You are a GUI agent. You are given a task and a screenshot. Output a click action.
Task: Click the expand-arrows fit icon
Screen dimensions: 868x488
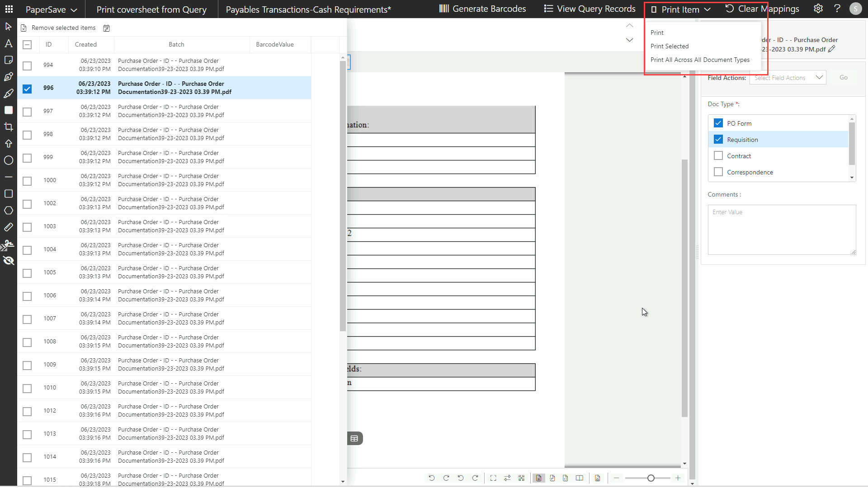pyautogui.click(x=521, y=478)
